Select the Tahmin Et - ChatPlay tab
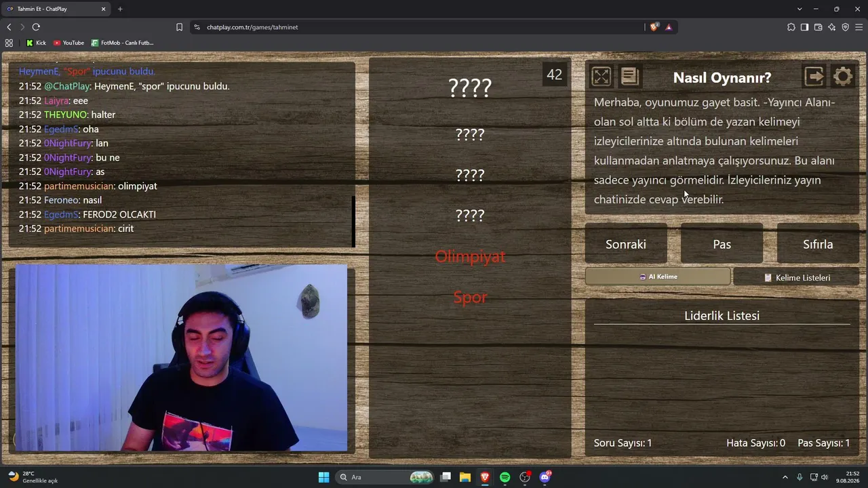 (x=56, y=9)
